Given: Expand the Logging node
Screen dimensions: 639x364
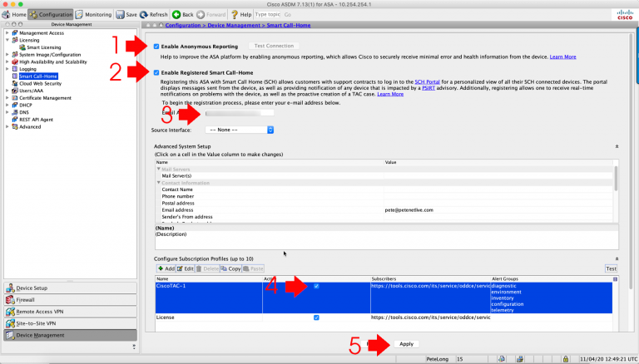Looking at the screenshot, I should (7, 69).
